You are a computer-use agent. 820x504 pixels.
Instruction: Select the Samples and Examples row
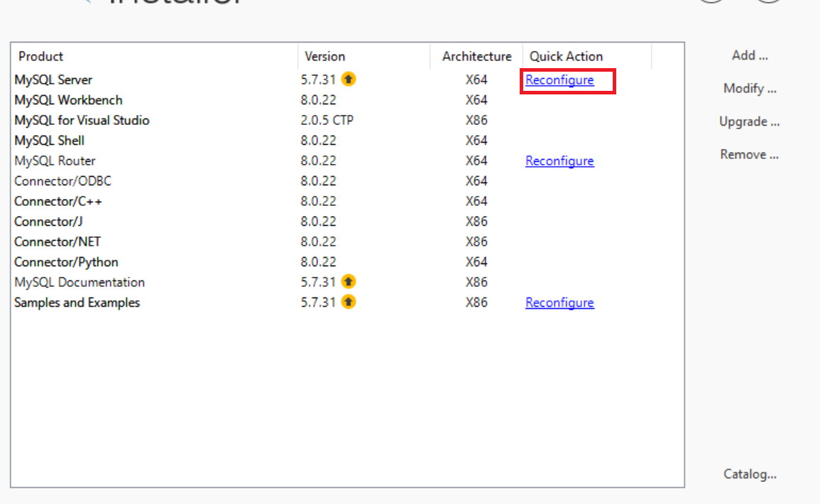347,302
